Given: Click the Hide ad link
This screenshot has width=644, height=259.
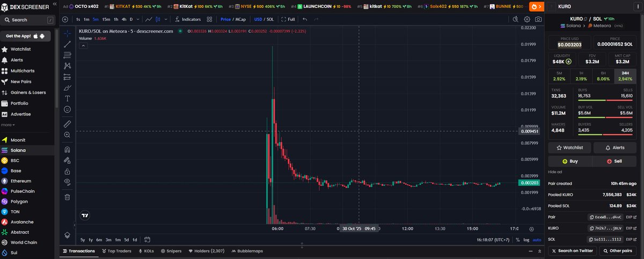Looking at the screenshot, I should click(555, 172).
